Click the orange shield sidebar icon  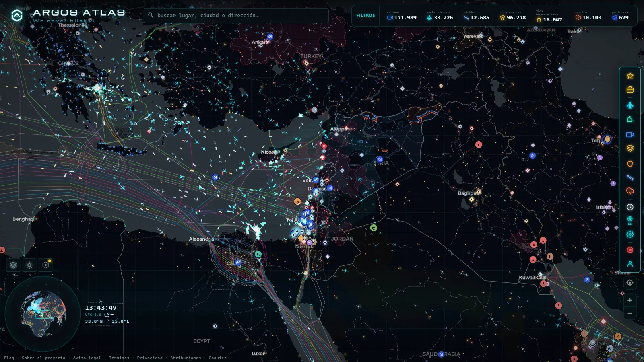click(630, 164)
